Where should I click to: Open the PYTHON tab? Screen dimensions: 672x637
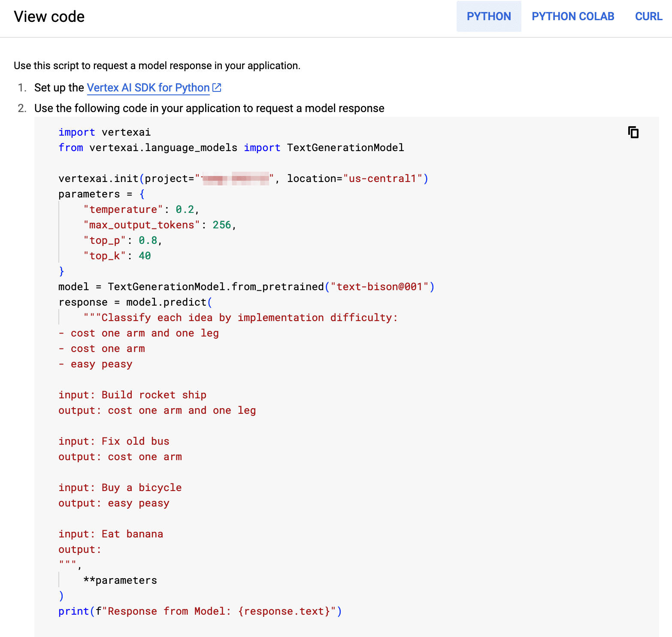pyautogui.click(x=489, y=16)
